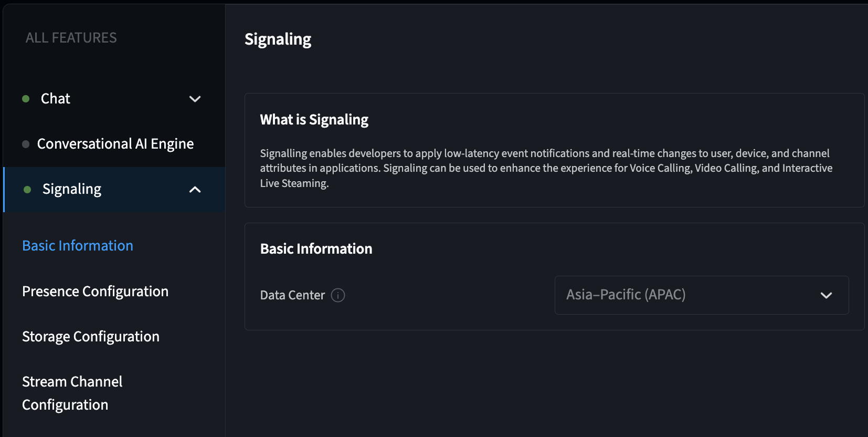Click the green status dot next to Chat
This screenshot has height=437, width=868.
coord(26,99)
